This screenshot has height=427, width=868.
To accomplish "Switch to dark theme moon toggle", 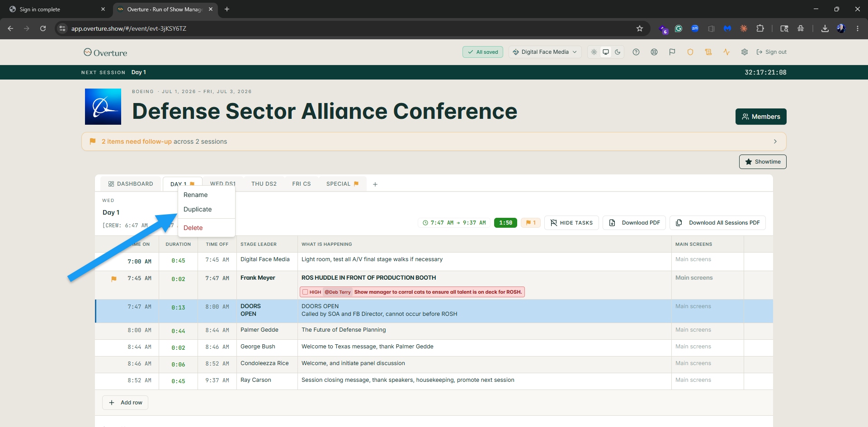I will [618, 52].
